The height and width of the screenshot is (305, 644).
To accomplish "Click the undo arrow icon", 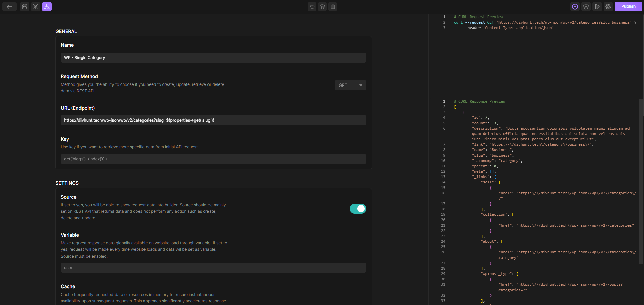I will [312, 7].
